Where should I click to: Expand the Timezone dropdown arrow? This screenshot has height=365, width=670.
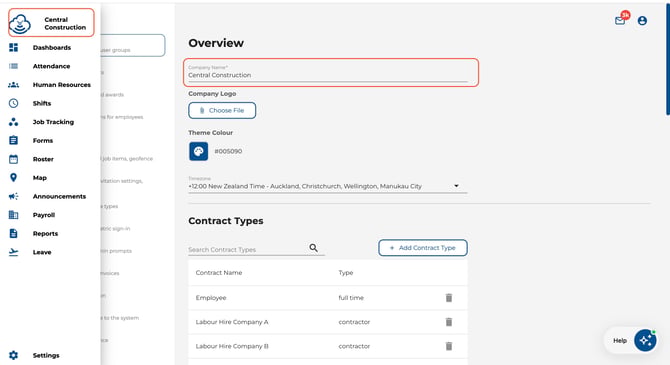pos(456,186)
